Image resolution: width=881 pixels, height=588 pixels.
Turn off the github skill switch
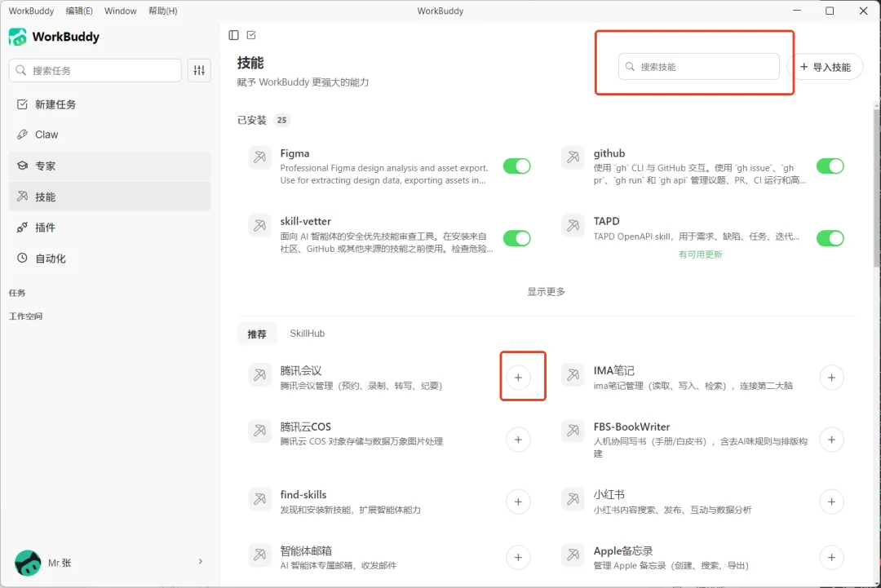830,166
